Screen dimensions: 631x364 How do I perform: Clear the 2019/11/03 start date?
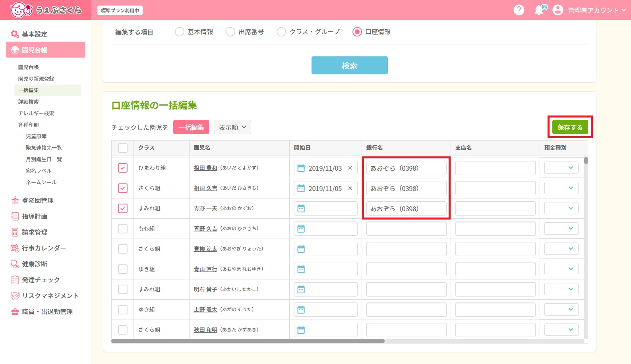pos(350,168)
